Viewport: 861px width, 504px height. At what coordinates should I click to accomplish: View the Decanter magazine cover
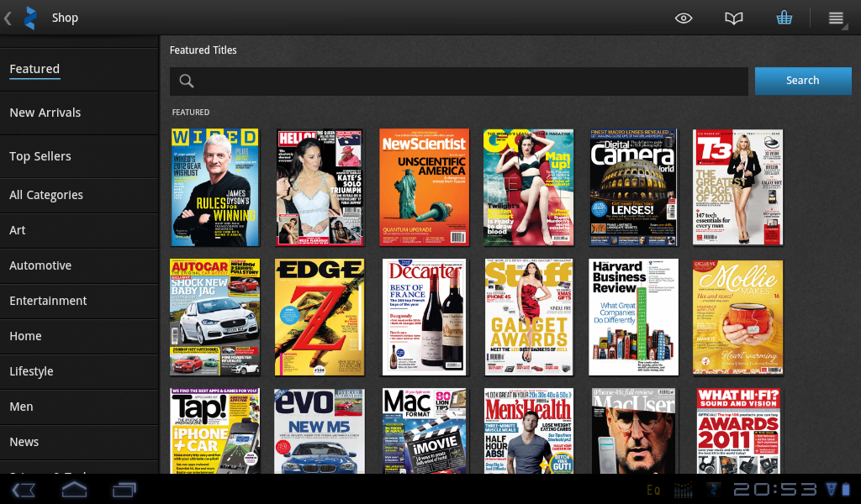[425, 317]
